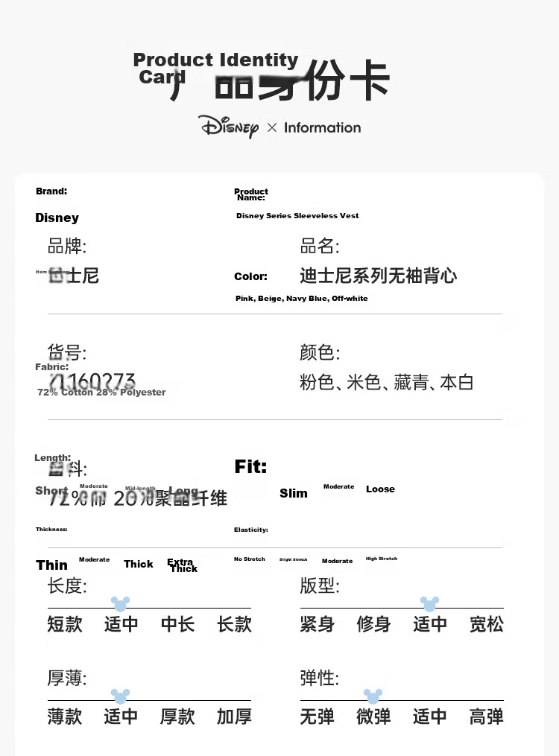Click 'Moderate' between Thin and Thick
This screenshot has width=559, height=756.
tap(94, 559)
